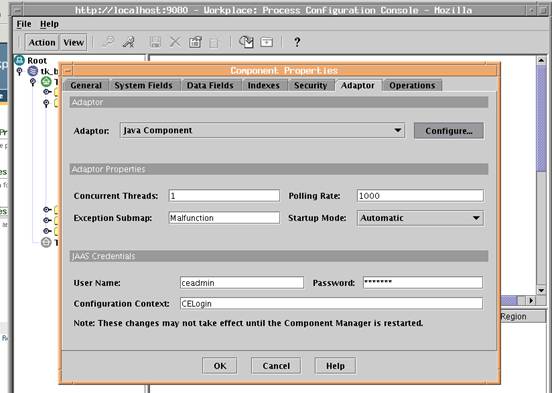Click the Configuration Context field

click(x=331, y=304)
